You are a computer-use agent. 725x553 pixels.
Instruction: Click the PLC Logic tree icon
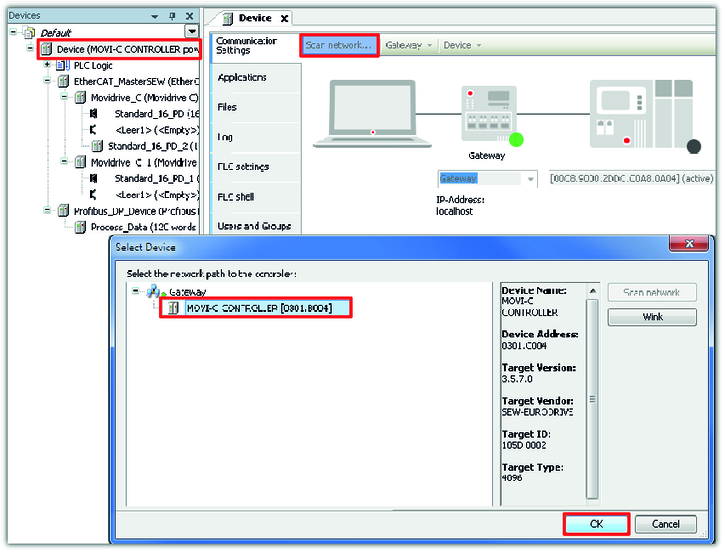[x=63, y=65]
